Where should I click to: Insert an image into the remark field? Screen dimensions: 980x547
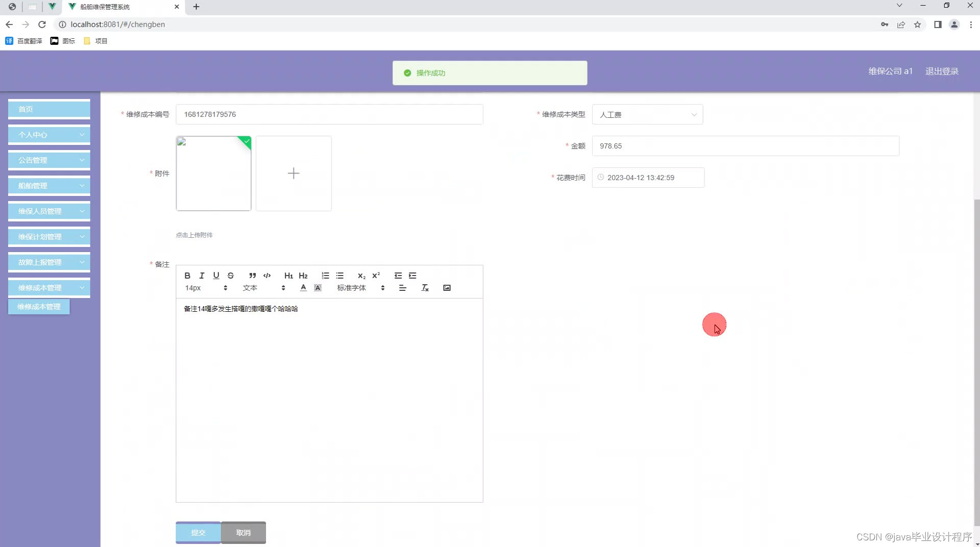click(x=447, y=288)
